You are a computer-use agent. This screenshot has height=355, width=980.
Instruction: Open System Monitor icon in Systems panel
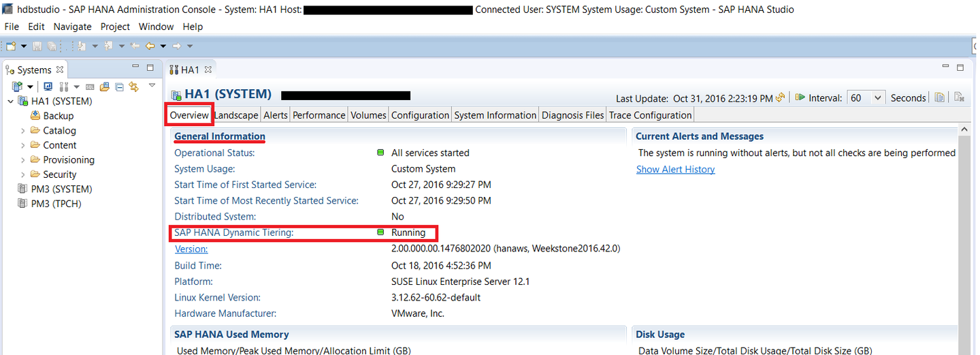(x=48, y=87)
